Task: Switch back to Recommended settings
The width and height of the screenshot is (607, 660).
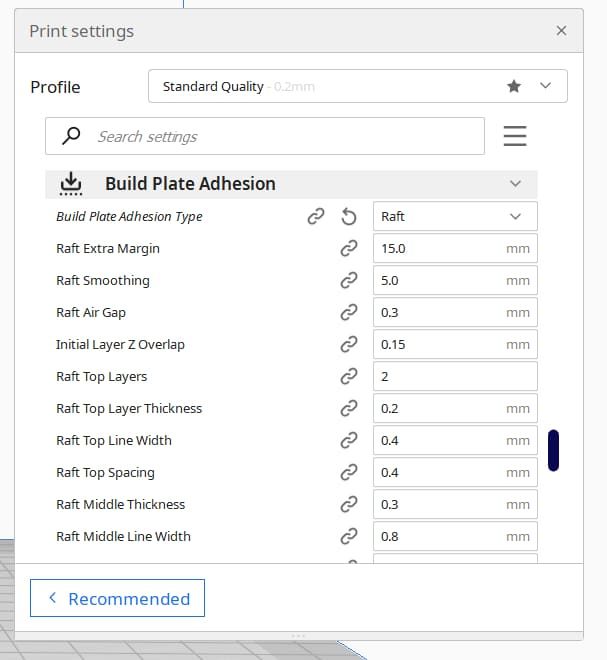Action: (x=117, y=598)
